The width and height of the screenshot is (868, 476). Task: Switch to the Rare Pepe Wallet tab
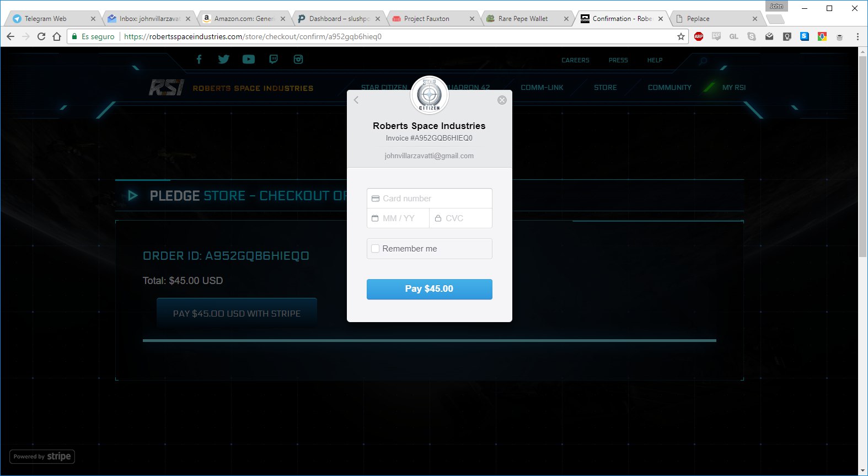tap(528, 19)
